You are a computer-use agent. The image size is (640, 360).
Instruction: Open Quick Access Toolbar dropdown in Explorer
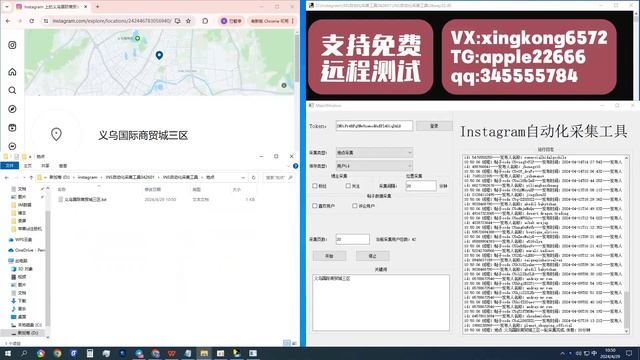30,157
